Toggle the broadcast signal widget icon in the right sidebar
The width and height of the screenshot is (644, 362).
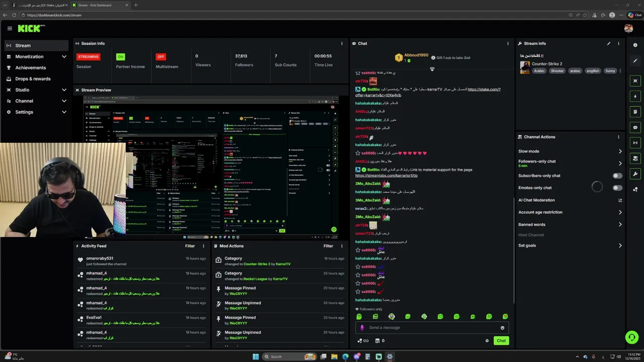tap(635, 143)
